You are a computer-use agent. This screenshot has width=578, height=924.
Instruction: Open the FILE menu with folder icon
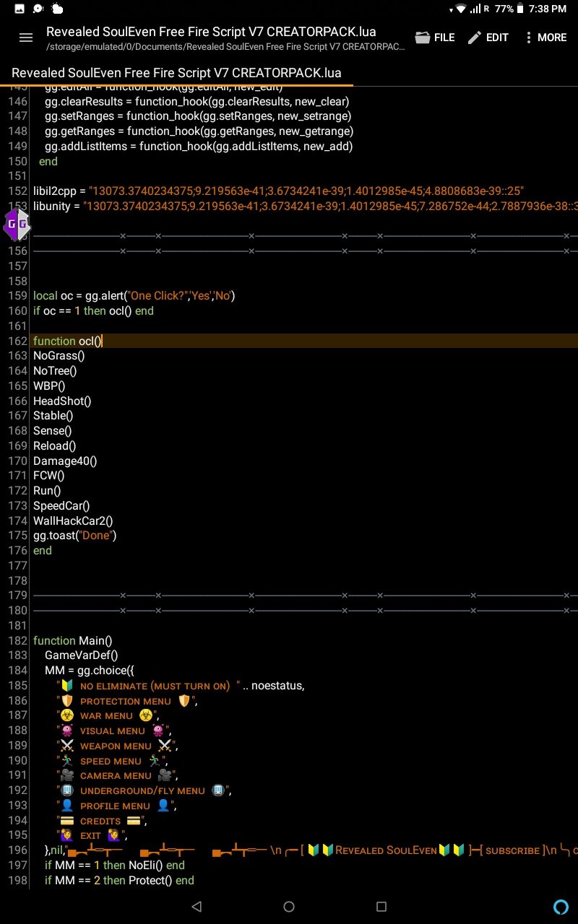[435, 38]
